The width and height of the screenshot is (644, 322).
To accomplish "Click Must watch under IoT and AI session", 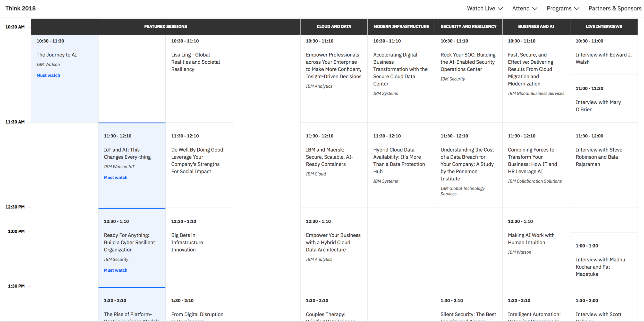I will tap(115, 177).
